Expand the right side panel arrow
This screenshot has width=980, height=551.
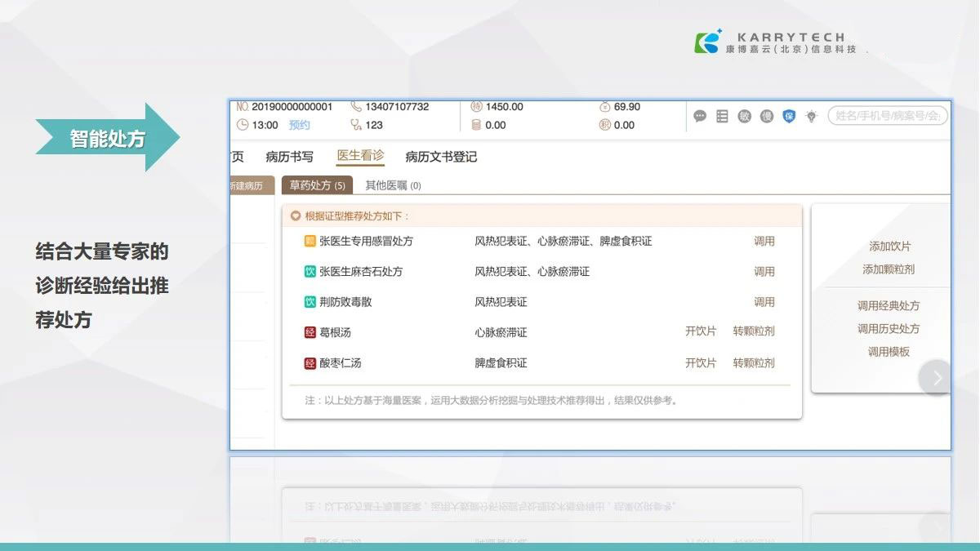pyautogui.click(x=937, y=377)
